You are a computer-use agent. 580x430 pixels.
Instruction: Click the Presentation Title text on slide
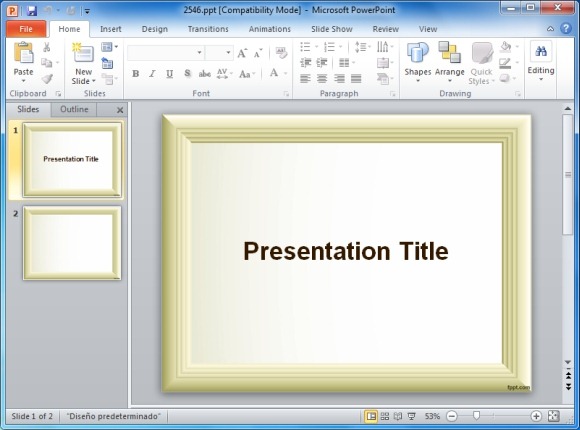click(345, 251)
